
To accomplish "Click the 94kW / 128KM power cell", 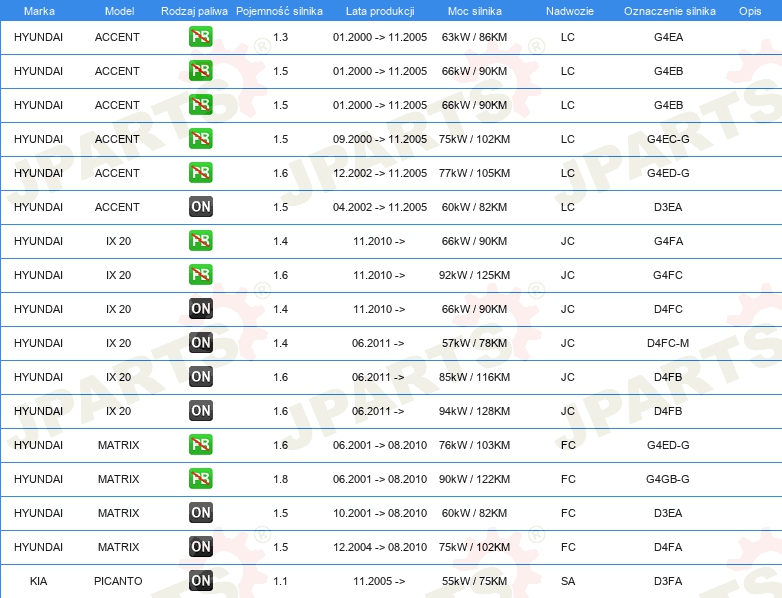I will tap(474, 410).
